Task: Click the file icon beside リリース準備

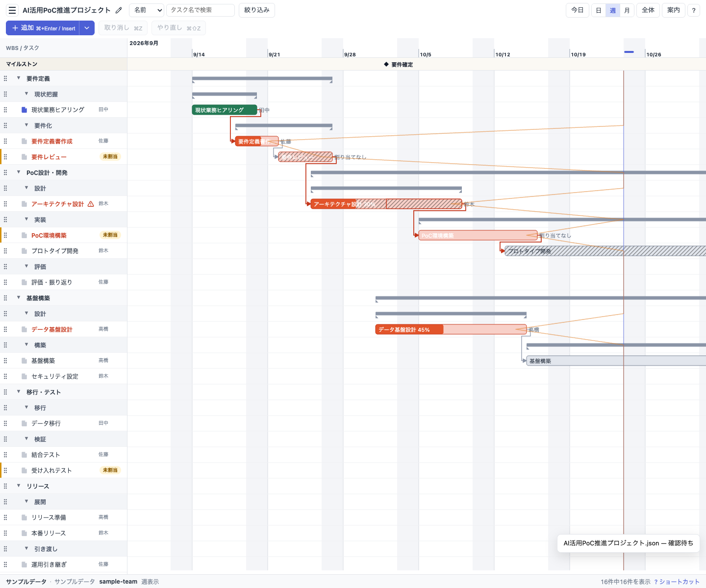Action: 24,517
